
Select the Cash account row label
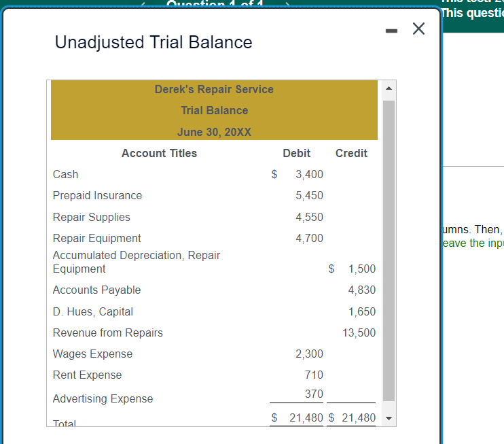point(66,174)
